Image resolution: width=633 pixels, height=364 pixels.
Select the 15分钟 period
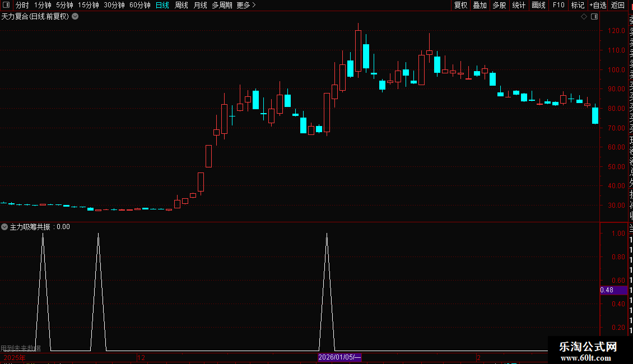tap(89, 5)
